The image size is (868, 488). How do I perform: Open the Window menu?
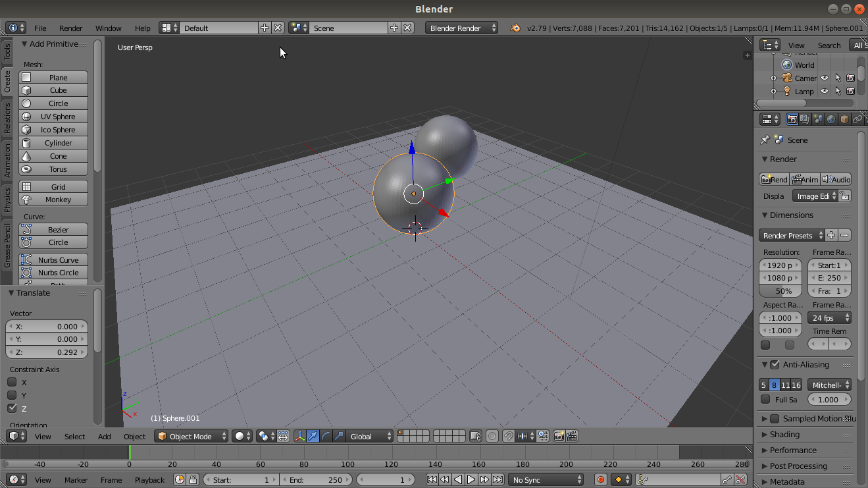click(109, 28)
